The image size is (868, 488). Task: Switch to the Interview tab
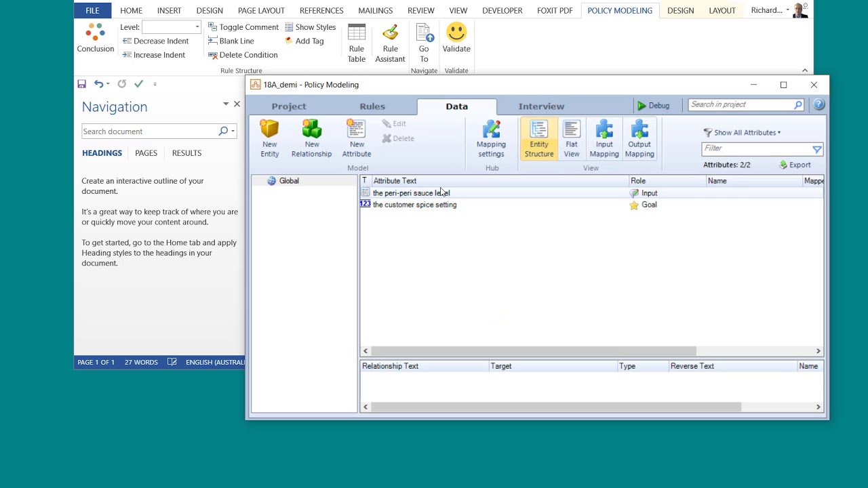click(541, 106)
